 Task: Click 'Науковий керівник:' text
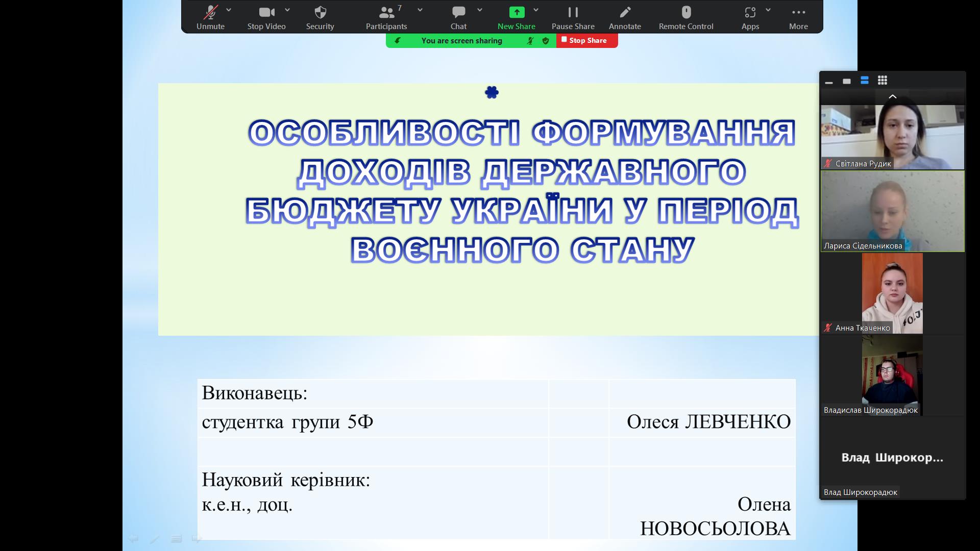pos(286,480)
